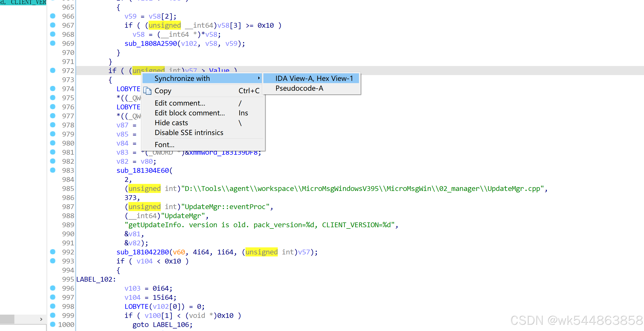Choose IDA View-A, Hex View-1 sync option
The image size is (644, 331).
tap(314, 78)
